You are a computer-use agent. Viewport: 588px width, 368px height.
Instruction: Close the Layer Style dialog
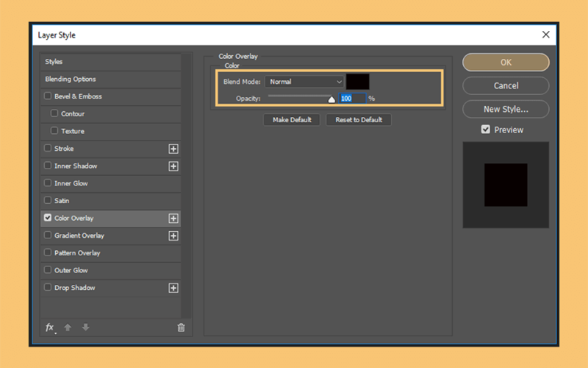tap(545, 35)
